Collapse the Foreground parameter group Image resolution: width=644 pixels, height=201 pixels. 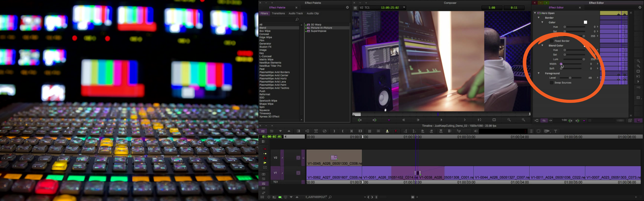pos(539,73)
